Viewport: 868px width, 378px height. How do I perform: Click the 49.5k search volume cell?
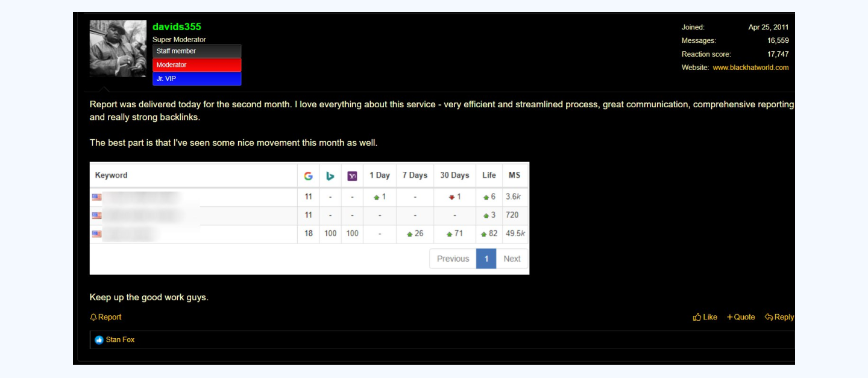[x=516, y=233]
